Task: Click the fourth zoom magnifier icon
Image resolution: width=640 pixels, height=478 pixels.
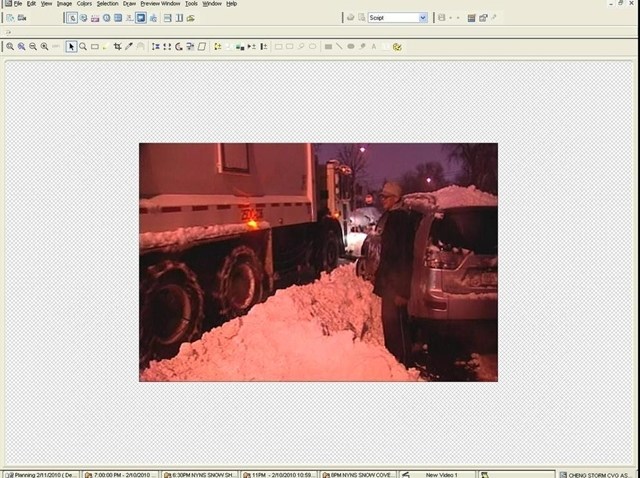Action: coord(44,47)
